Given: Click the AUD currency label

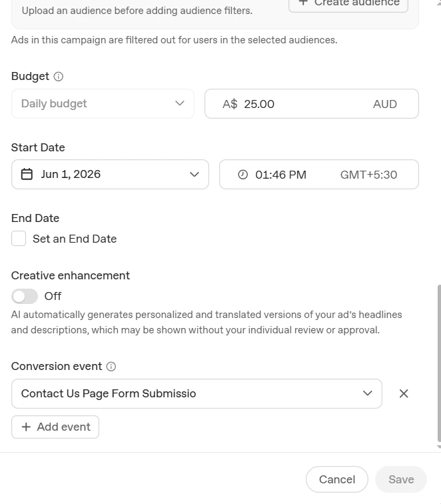Looking at the screenshot, I should 385,104.
